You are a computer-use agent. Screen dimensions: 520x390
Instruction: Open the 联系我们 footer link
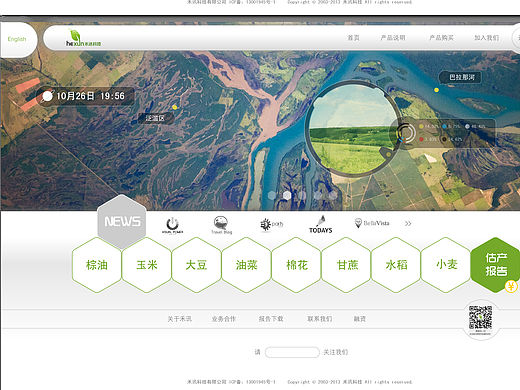coord(319,319)
